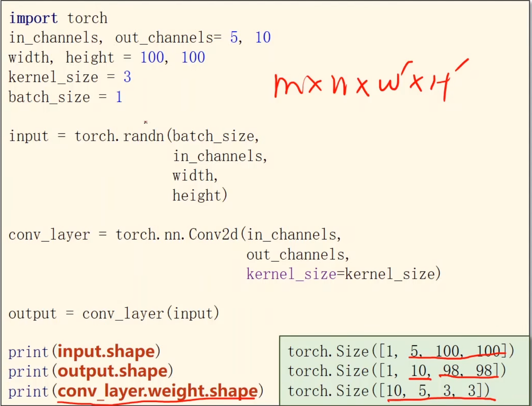Click the result line torch.Size([1, 5, 100, 100])

(400, 351)
